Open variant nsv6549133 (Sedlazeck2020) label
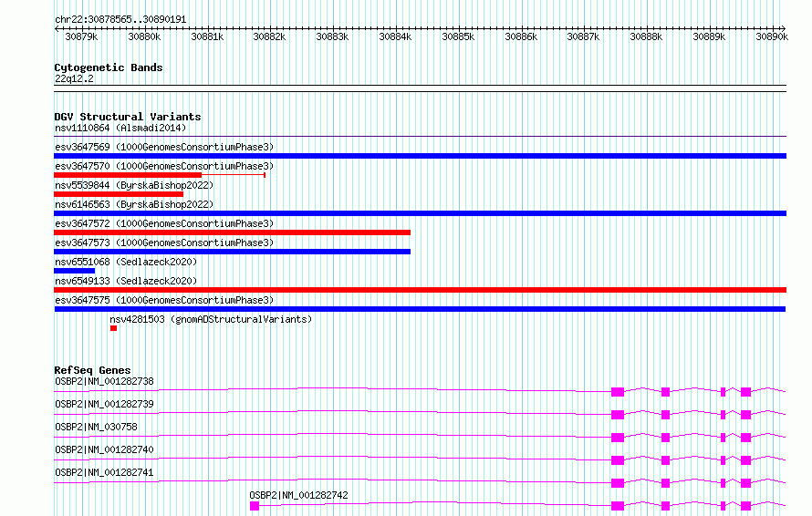Screen dimensions: 812x516 pyautogui.click(x=126, y=281)
